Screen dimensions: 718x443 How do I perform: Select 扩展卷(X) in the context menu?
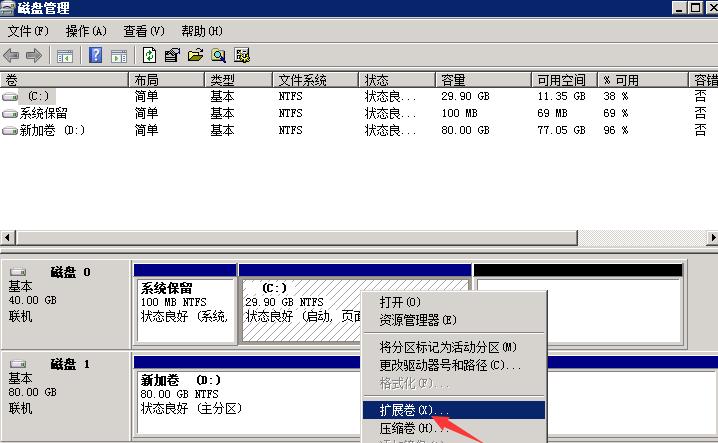pos(454,410)
